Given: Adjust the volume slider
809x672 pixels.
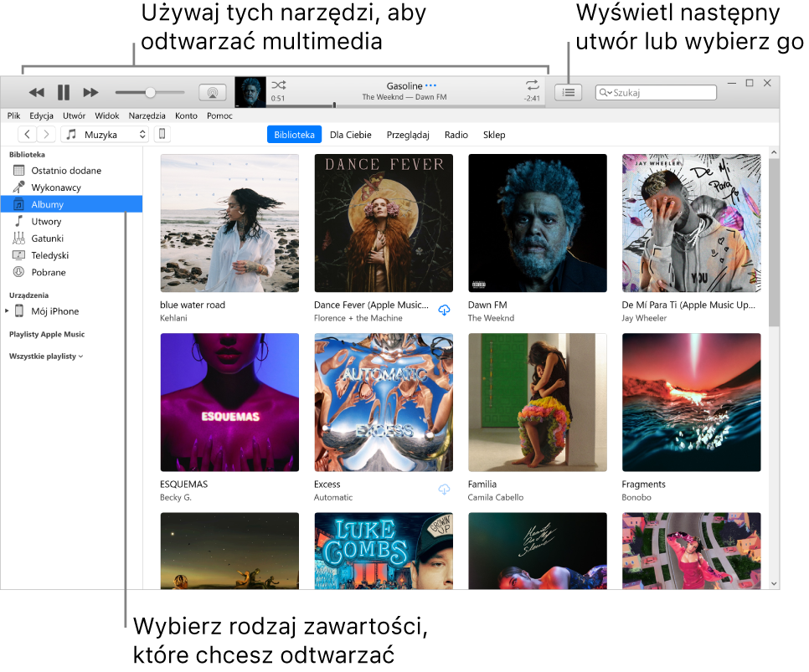Looking at the screenshot, I should 151,92.
